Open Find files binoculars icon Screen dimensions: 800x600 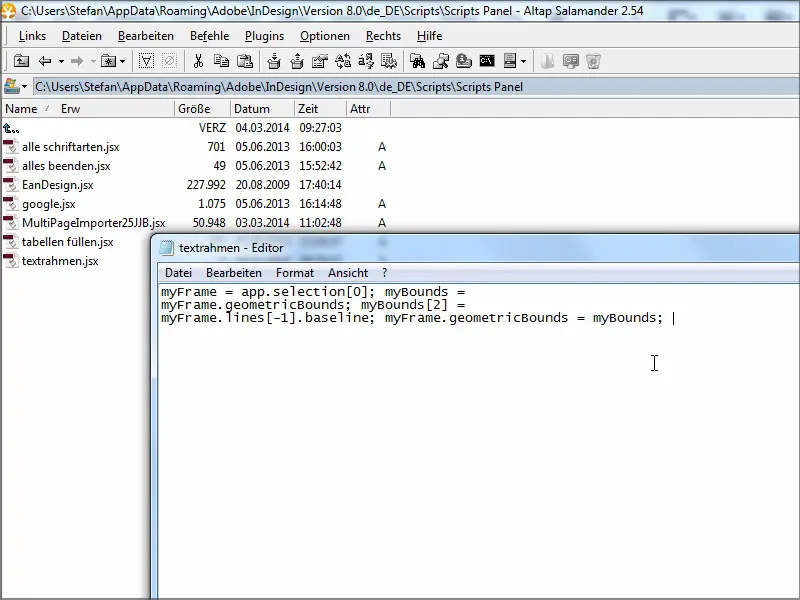pos(417,61)
